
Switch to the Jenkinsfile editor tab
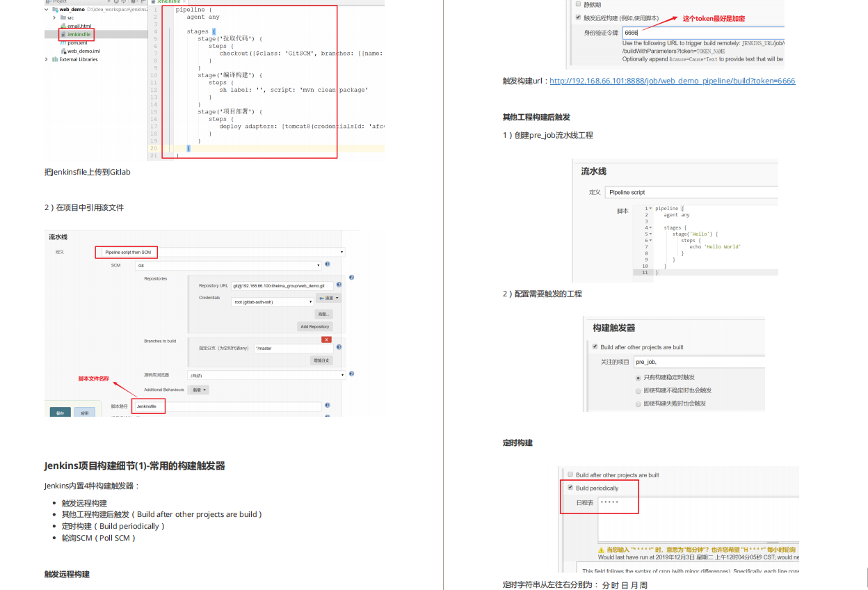[167, 1]
